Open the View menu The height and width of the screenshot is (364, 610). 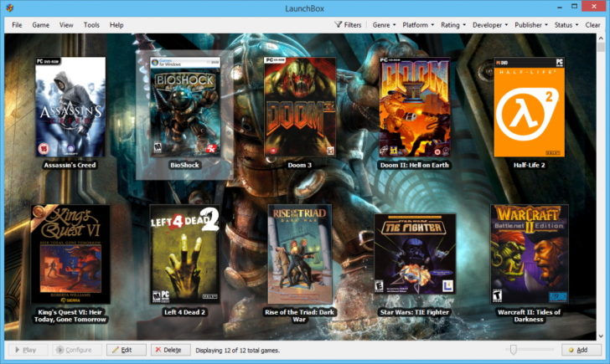66,25
